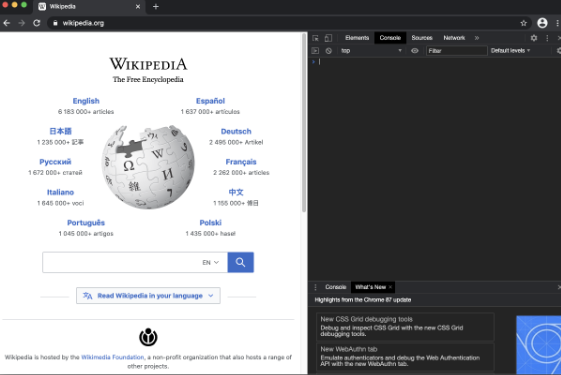This screenshot has width=561, height=375.
Task: Switch to the Elements tab
Action: [357, 38]
